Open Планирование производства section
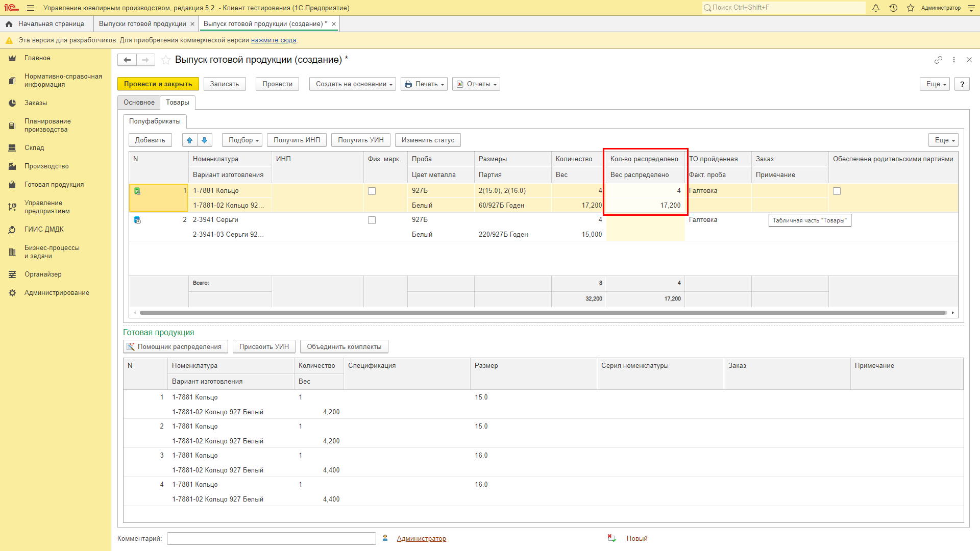This screenshot has width=980, height=551. click(x=47, y=126)
